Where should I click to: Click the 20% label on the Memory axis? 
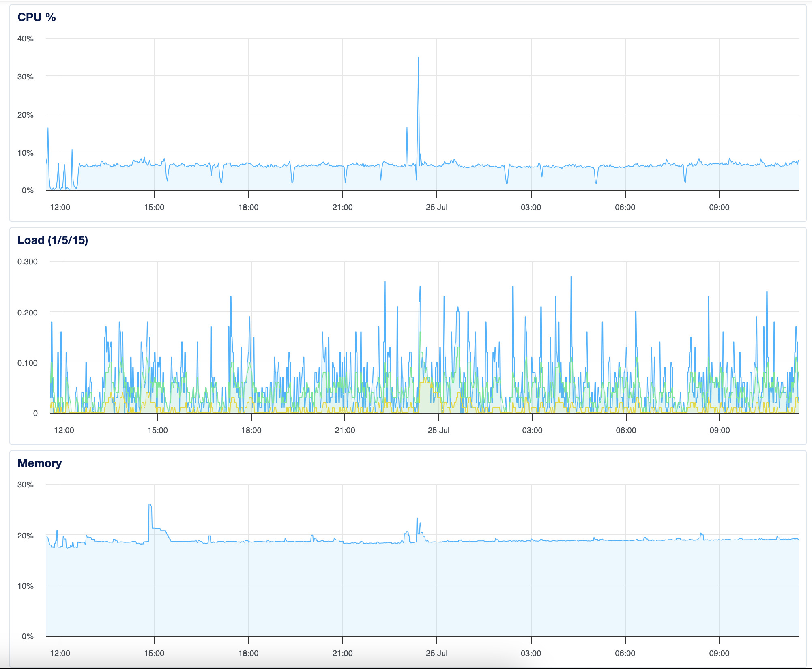[x=25, y=536]
